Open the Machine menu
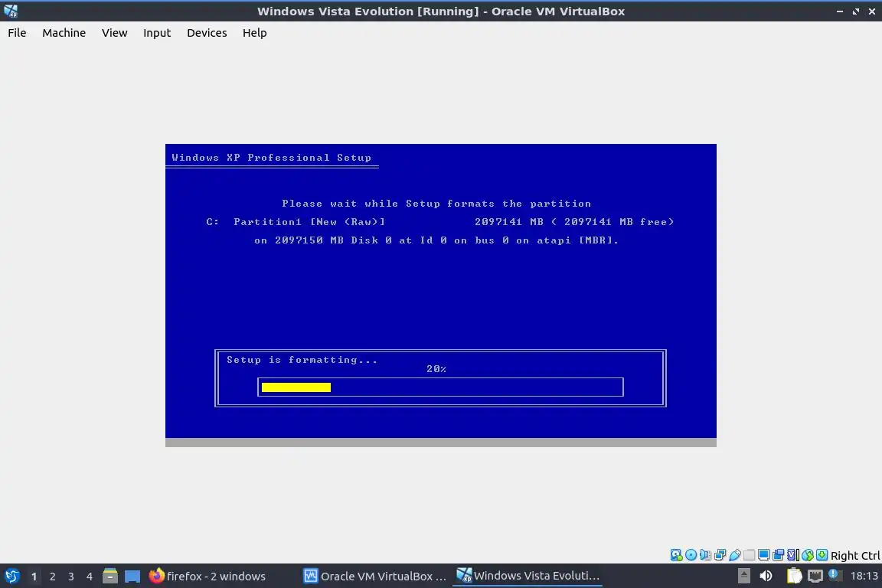882x588 pixels. 64,33
